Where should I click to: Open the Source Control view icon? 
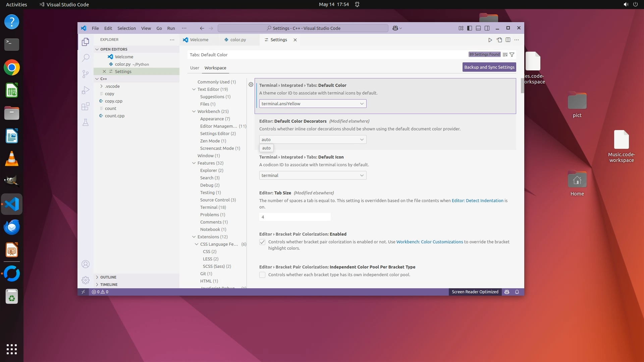[x=86, y=74]
